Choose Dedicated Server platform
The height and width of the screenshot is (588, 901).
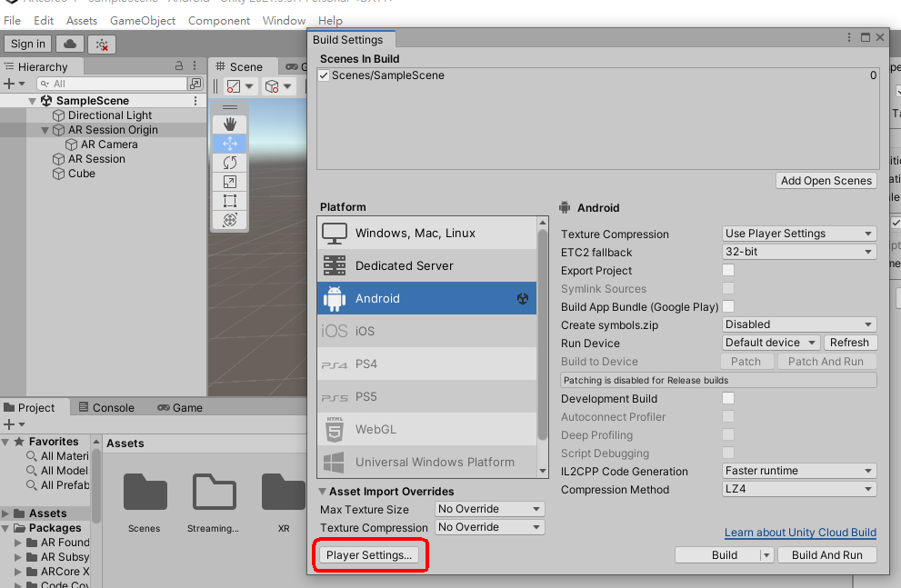427,266
